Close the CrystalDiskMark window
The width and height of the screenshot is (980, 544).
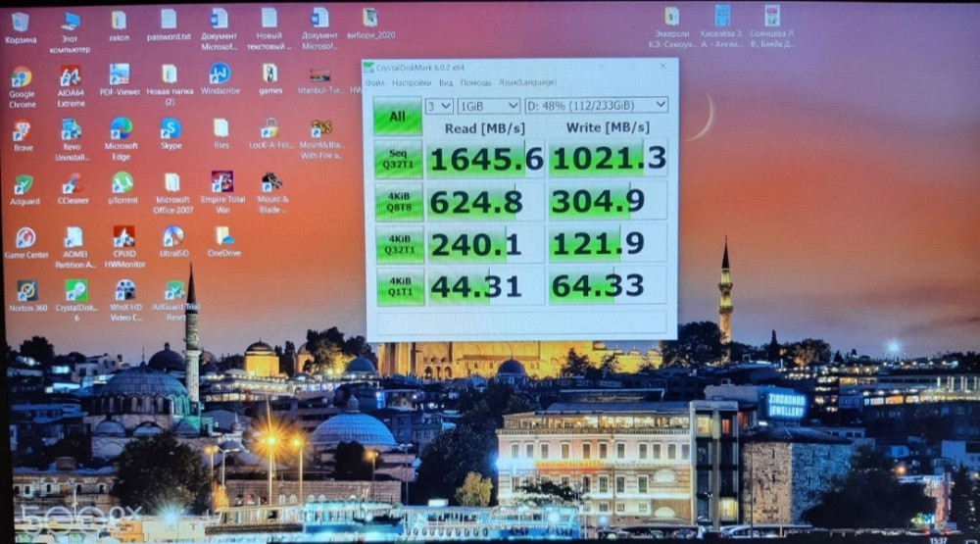(x=663, y=66)
